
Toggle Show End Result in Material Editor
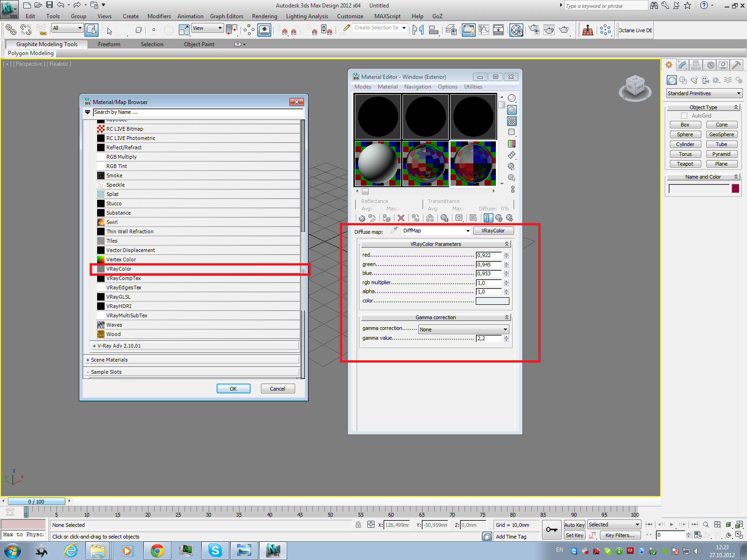tap(488, 218)
